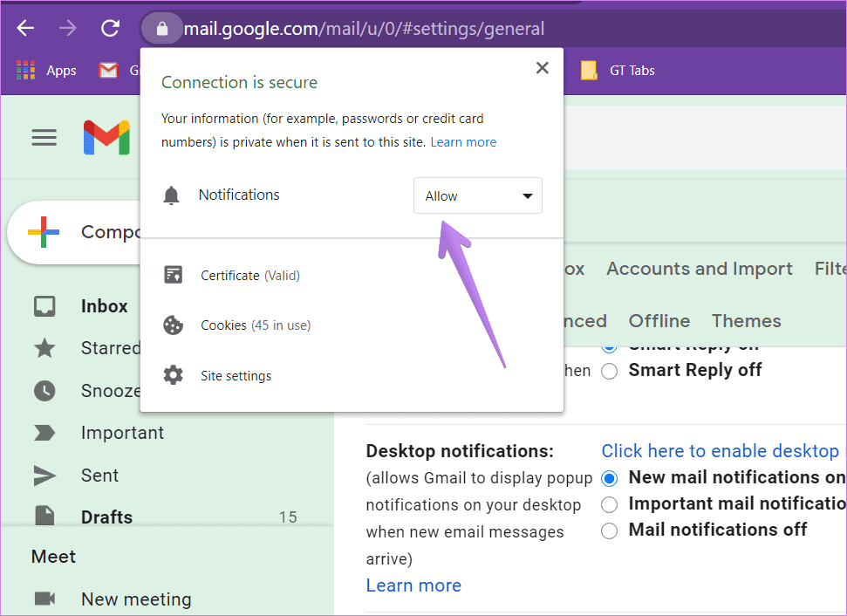Open the Apps grid bookmark icon
Screen dimensions: 847x616
(x=25, y=71)
